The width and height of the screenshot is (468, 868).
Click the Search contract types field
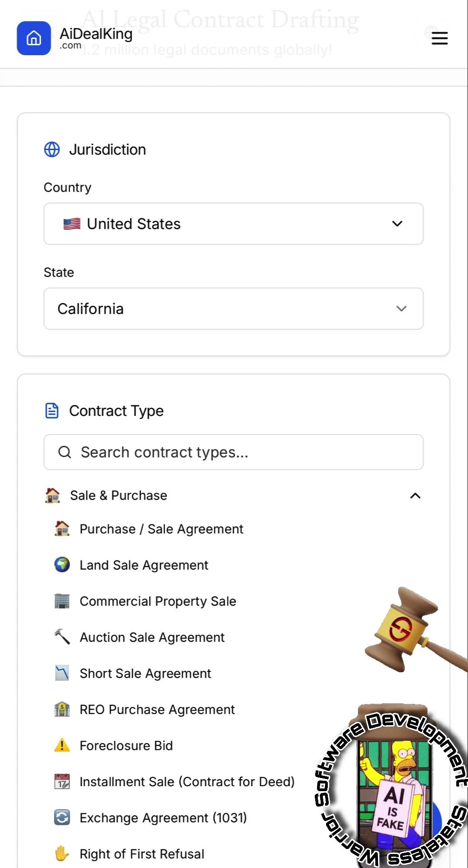click(x=233, y=452)
